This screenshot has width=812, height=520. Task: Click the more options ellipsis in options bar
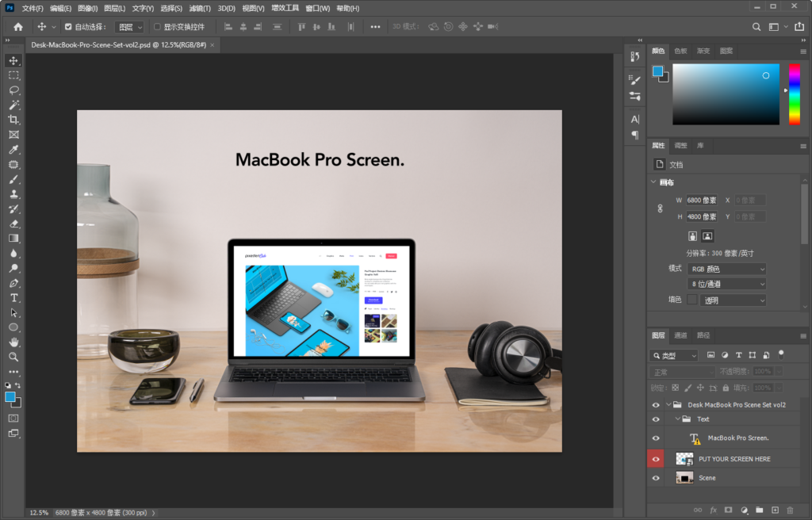pyautogui.click(x=375, y=27)
